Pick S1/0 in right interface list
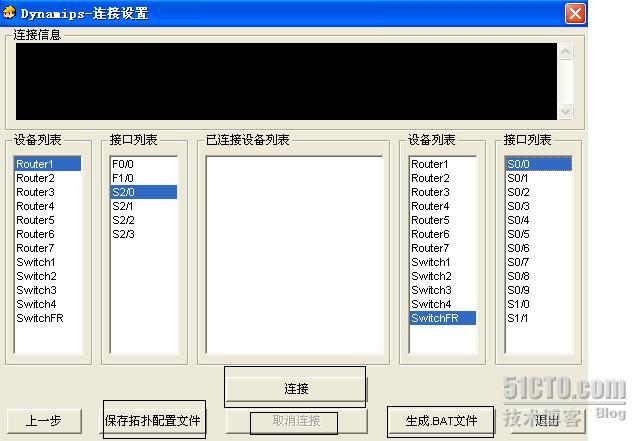 click(539, 304)
